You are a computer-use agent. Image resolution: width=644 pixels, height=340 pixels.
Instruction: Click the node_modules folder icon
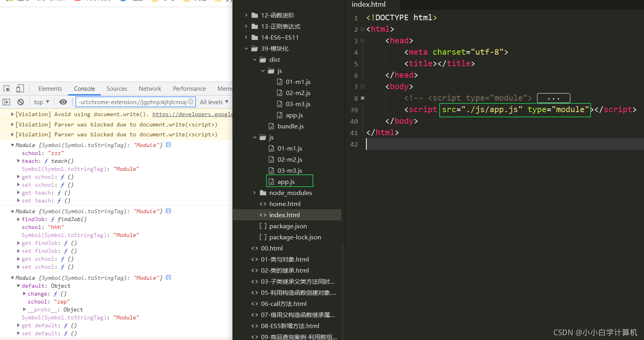click(263, 193)
